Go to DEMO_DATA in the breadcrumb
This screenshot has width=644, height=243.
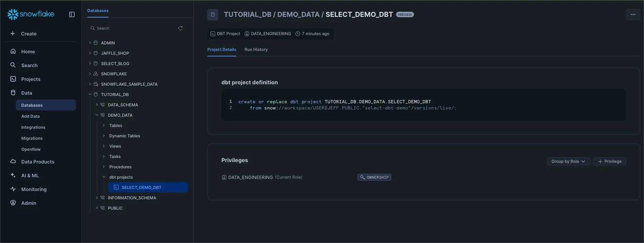pyautogui.click(x=298, y=14)
